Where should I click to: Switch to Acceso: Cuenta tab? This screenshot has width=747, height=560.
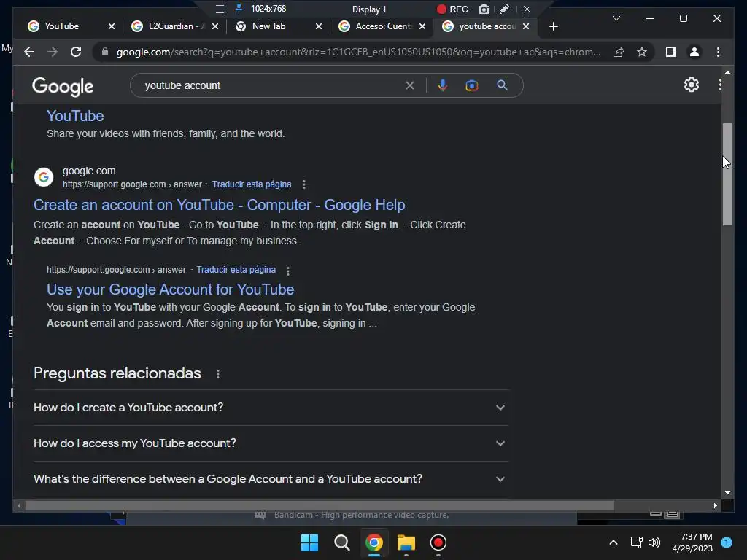384,26
